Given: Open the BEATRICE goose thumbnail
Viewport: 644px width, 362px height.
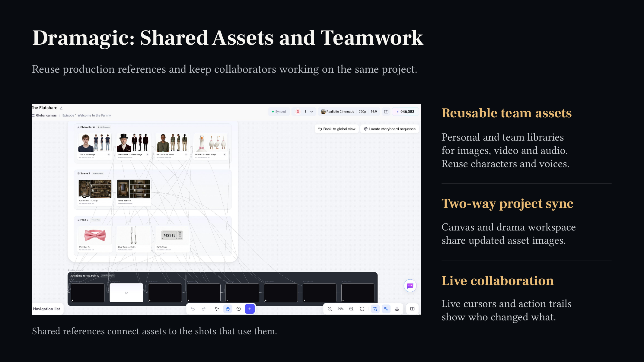Looking at the screenshot, I should [x=210, y=143].
